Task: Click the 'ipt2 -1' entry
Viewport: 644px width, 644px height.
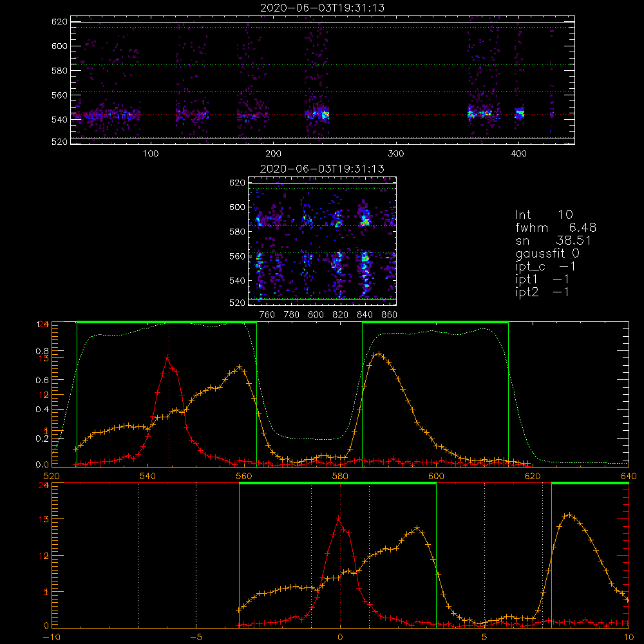Action: [542, 292]
